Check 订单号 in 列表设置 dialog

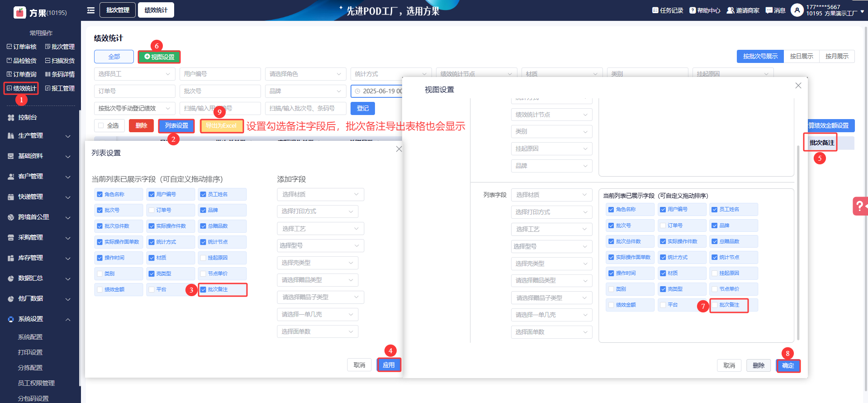[152, 210]
